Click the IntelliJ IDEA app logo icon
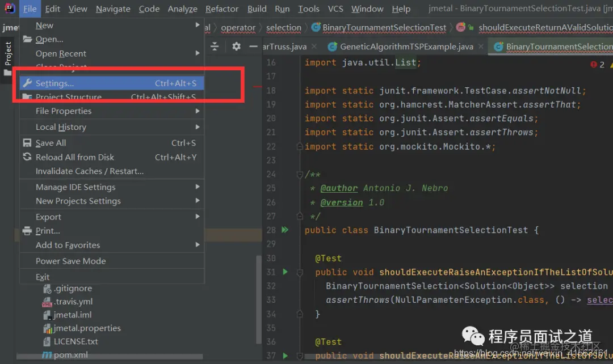 (x=10, y=8)
